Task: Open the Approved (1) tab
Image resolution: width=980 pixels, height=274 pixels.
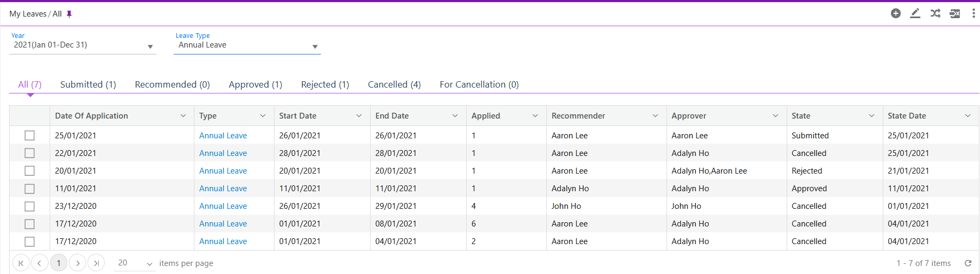Action: tap(255, 84)
